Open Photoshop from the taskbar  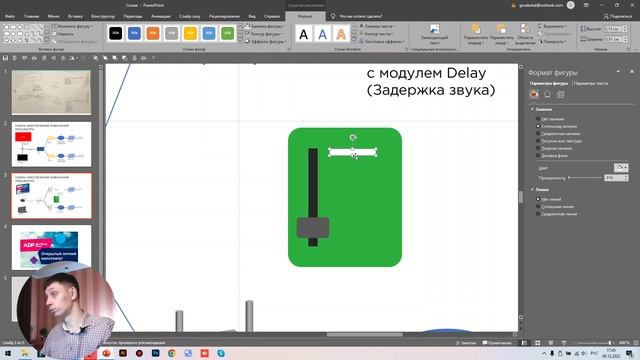click(156, 353)
